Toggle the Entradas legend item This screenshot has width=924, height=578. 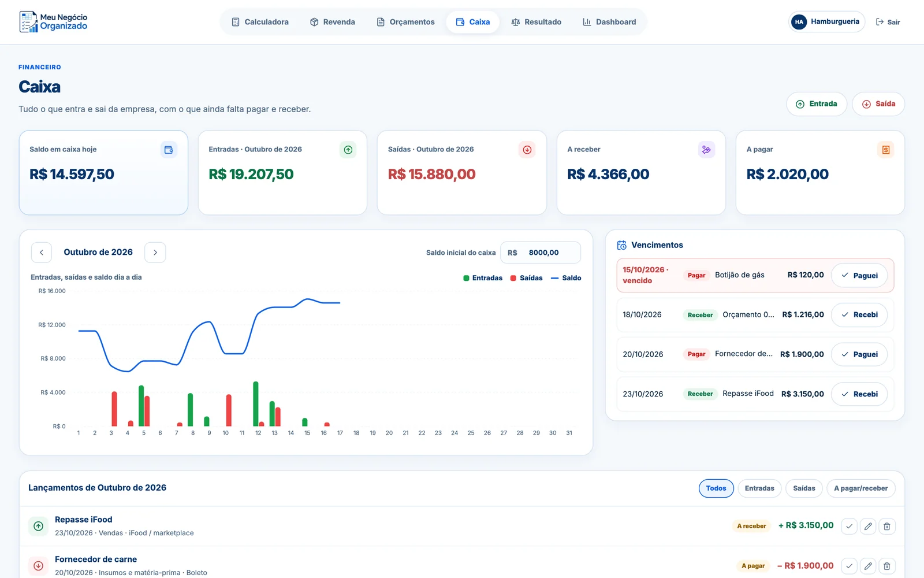pos(483,278)
